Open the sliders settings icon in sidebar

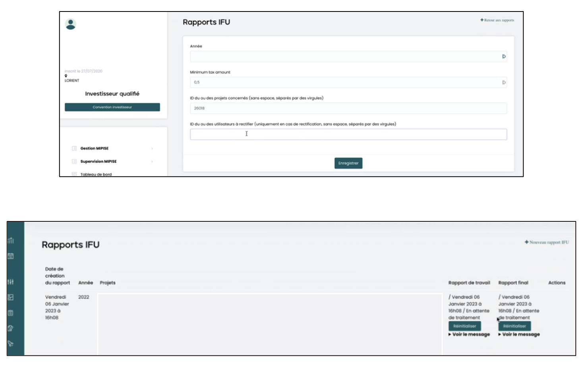(11, 282)
